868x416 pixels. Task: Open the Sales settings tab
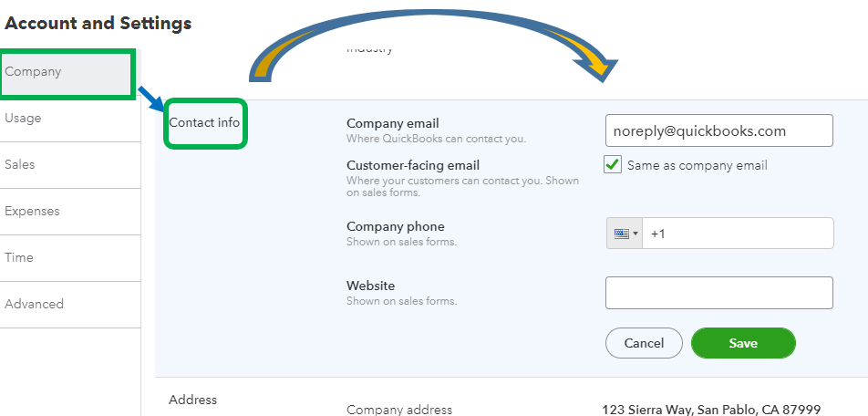(69, 165)
